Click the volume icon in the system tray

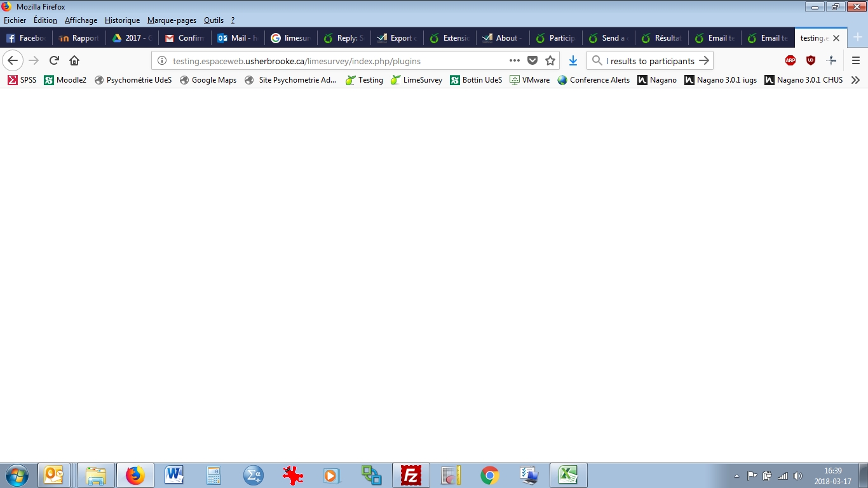pyautogui.click(x=798, y=475)
